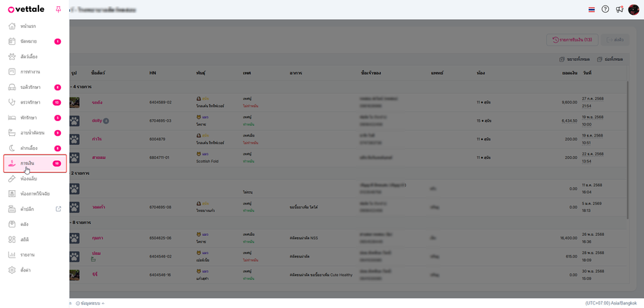Open pet link กุมภา
The image size is (644, 308).
pos(98,238)
